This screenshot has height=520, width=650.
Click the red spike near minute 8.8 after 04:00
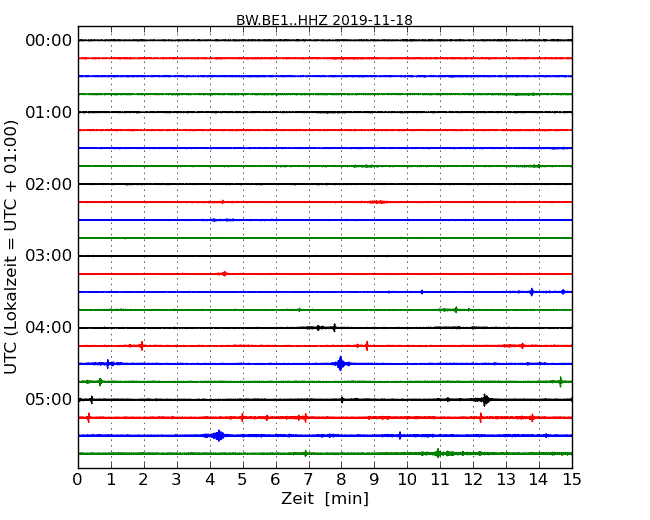(x=367, y=345)
